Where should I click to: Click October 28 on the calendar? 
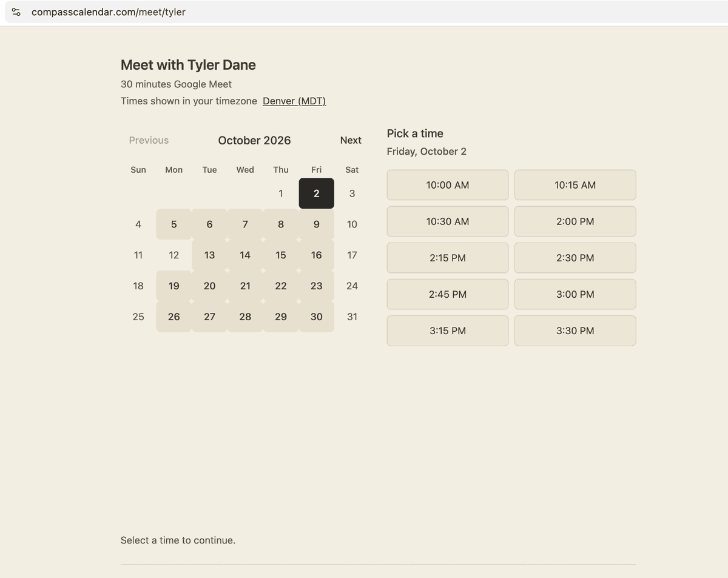tap(245, 317)
